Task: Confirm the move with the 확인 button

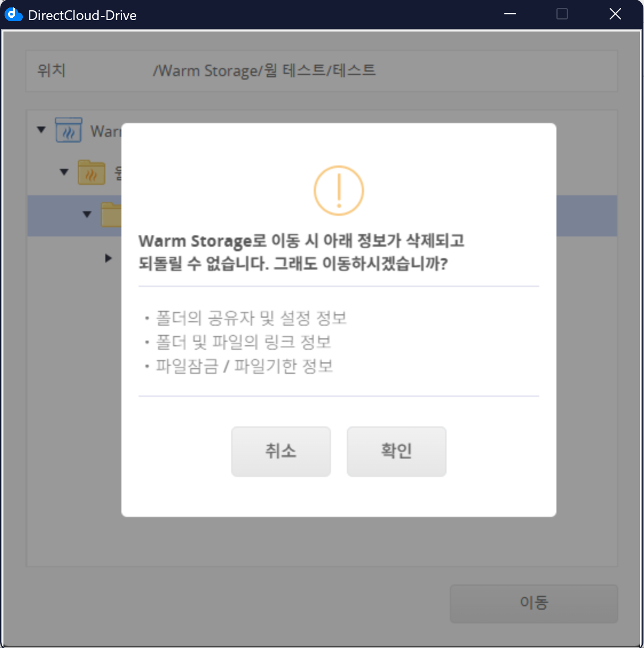Action: pos(396,451)
